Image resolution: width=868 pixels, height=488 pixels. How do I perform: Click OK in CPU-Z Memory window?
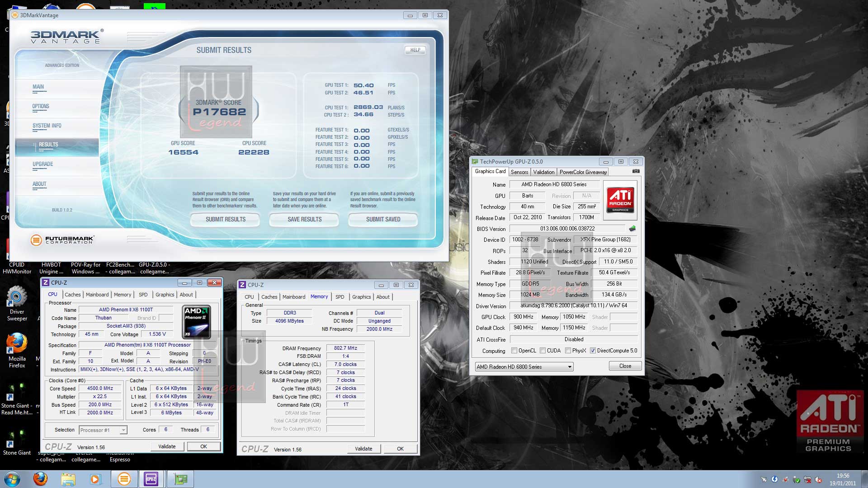[x=400, y=449]
